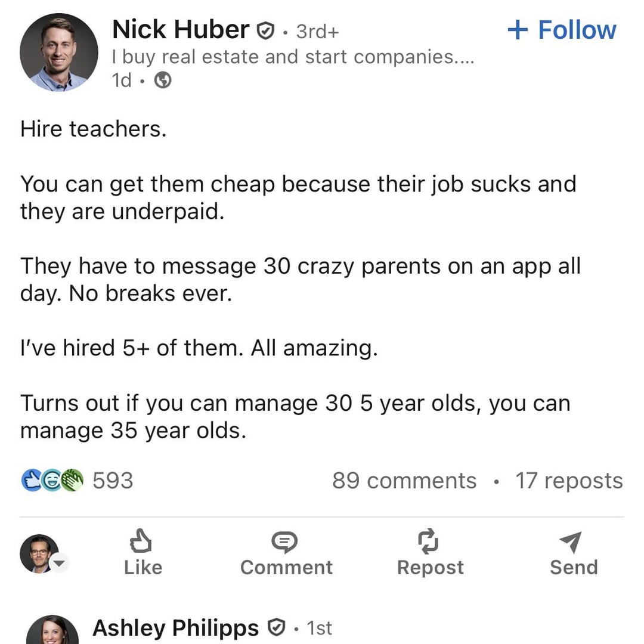Screen dimensions: 644x644
Task: Open Nick Huber's profile name link
Action: [181, 30]
